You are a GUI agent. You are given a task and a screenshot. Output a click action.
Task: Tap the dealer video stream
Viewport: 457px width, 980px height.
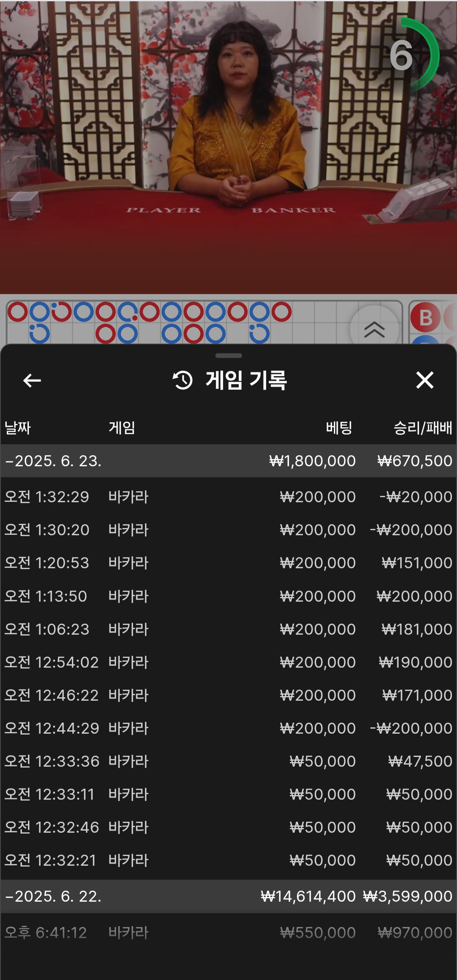coord(228,147)
